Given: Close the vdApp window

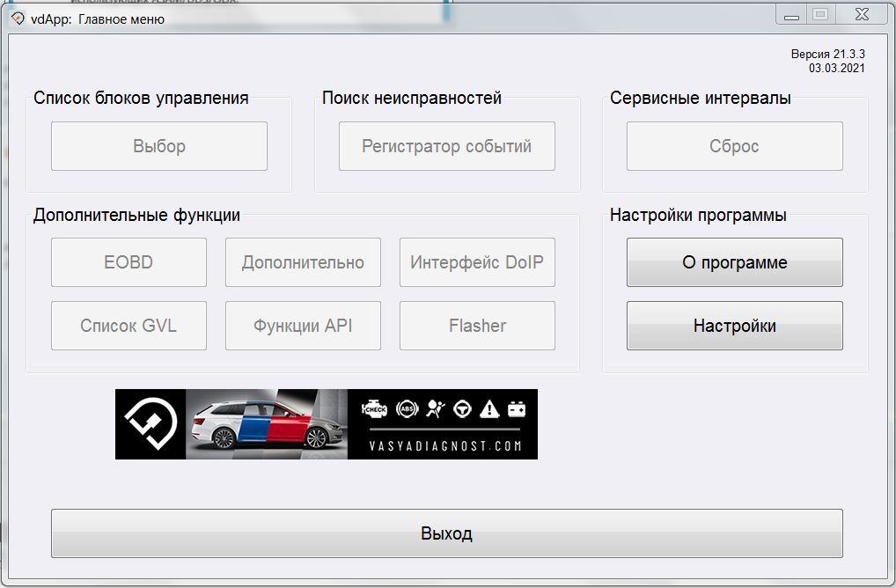Looking at the screenshot, I should coord(863,14).
